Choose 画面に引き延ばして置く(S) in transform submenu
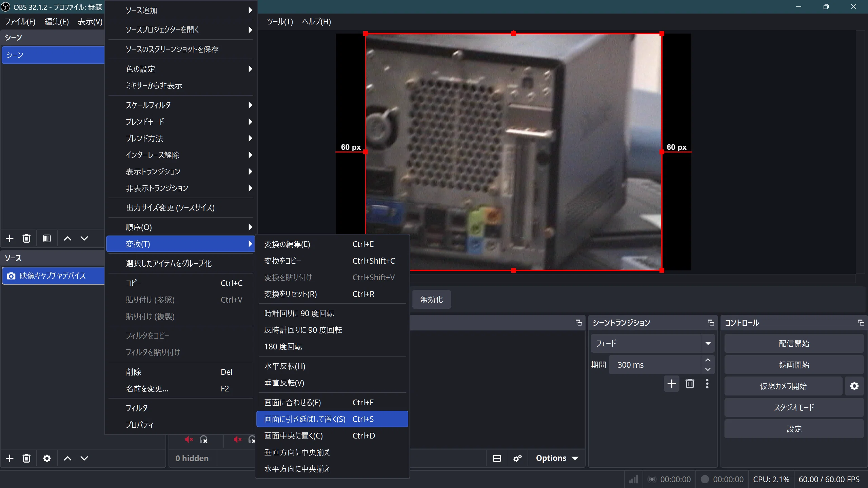The height and width of the screenshot is (488, 868). click(332, 419)
